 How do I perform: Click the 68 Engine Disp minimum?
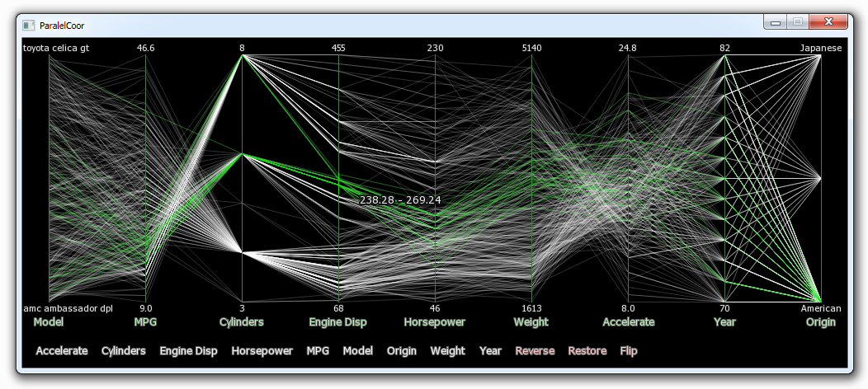[338, 308]
